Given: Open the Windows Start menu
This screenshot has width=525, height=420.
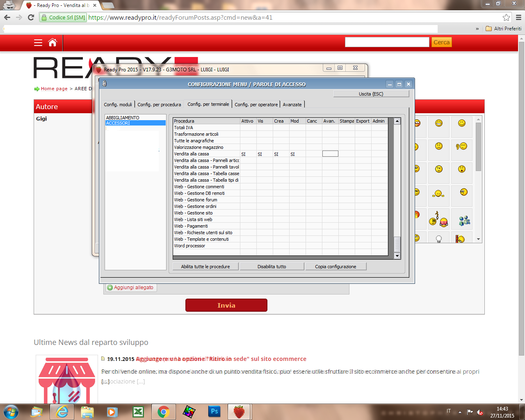Looking at the screenshot, I should pos(11,412).
